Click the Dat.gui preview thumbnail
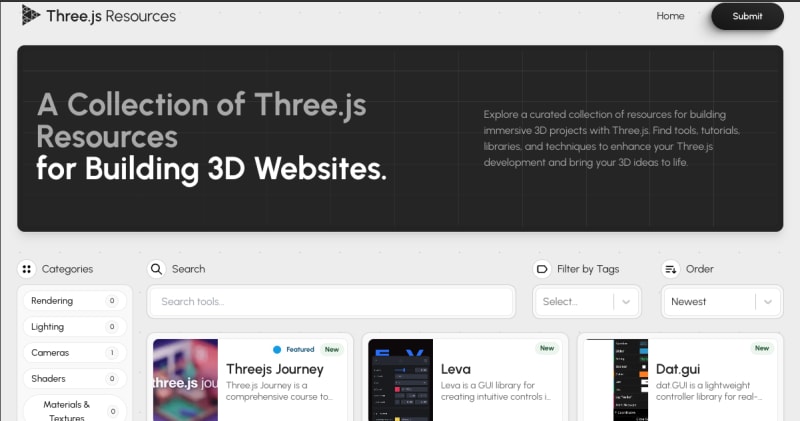 pos(616,380)
